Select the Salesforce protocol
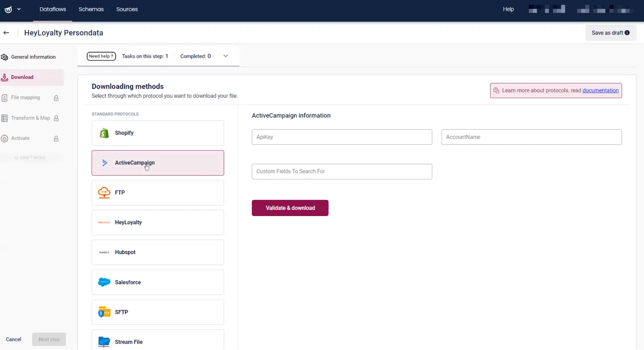 [x=158, y=282]
